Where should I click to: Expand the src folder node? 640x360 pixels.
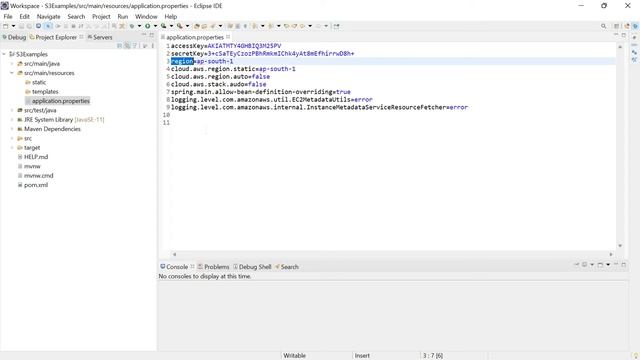[12, 138]
